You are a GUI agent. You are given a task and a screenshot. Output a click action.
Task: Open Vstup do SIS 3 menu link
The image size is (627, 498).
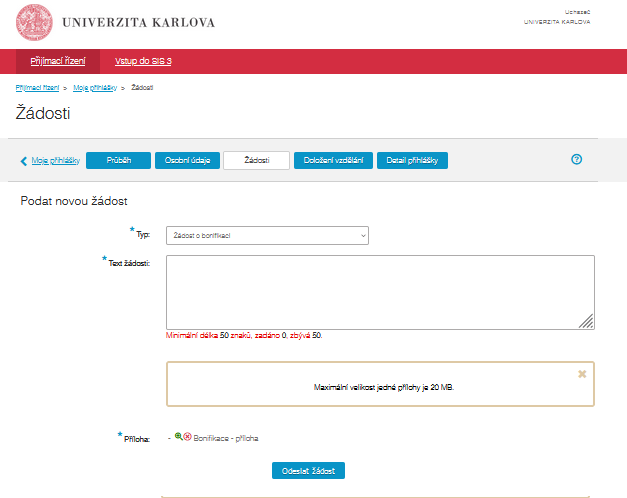[143, 61]
